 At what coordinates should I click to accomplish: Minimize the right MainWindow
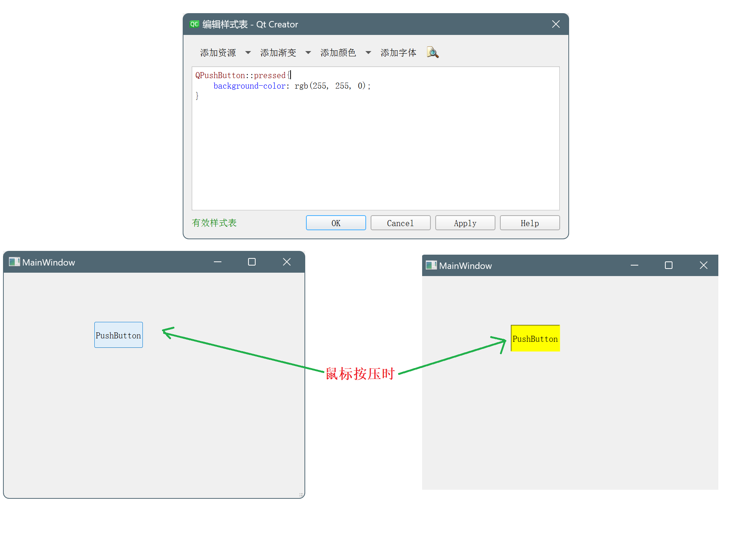click(634, 265)
